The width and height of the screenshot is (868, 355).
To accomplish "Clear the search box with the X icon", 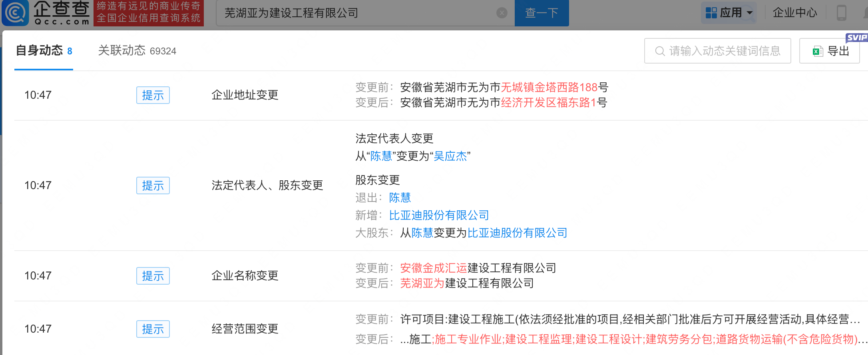I will tap(502, 13).
